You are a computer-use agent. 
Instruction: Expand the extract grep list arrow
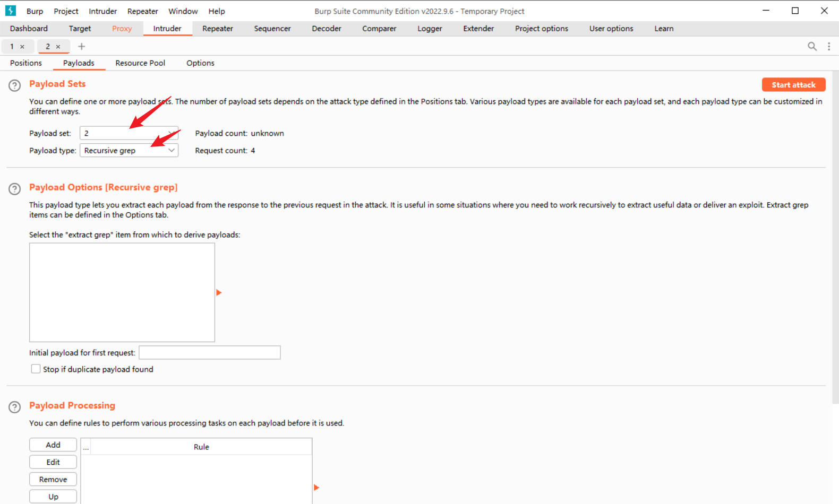tap(219, 293)
